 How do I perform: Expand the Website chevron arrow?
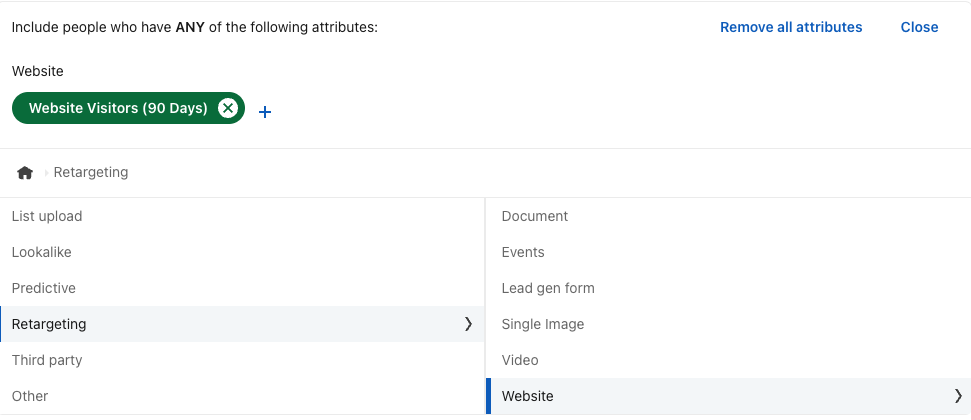[x=958, y=396]
